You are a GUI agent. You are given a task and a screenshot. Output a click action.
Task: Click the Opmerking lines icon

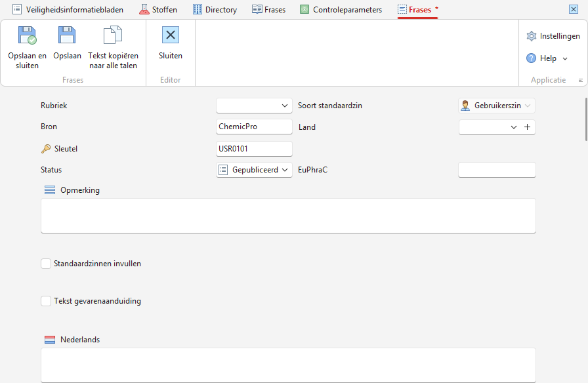click(x=50, y=190)
